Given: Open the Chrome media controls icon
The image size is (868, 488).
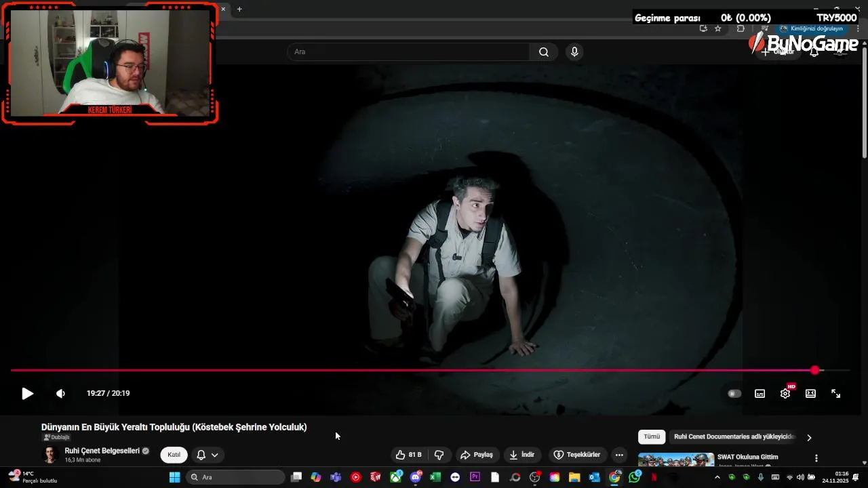Looking at the screenshot, I should tap(765, 28).
